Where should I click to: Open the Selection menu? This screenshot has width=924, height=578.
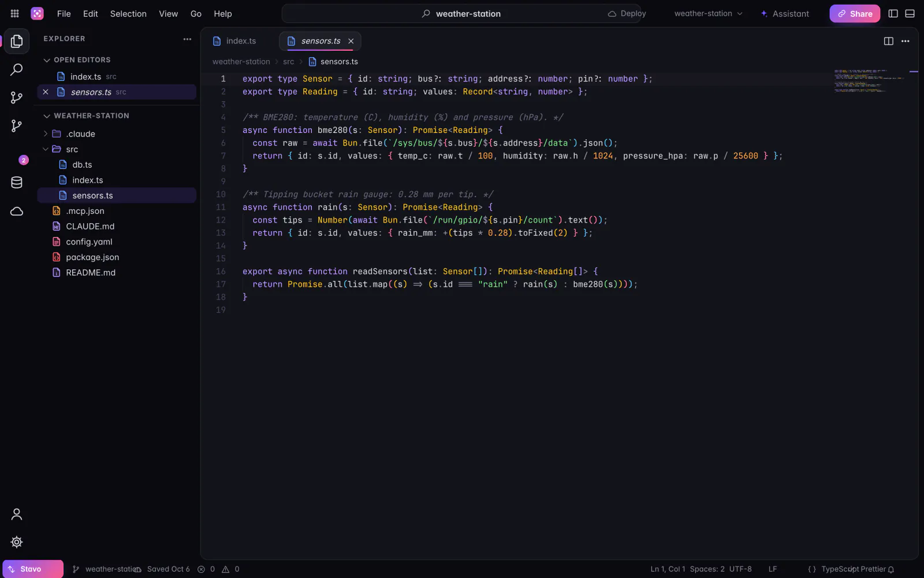[128, 13]
